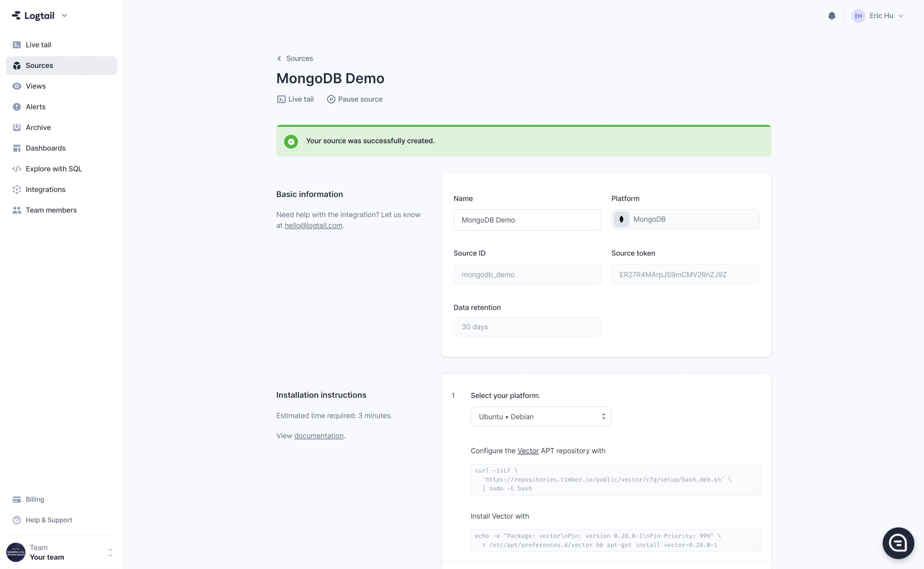Open the team switcher chevrons
The image size is (924, 569).
(x=110, y=552)
